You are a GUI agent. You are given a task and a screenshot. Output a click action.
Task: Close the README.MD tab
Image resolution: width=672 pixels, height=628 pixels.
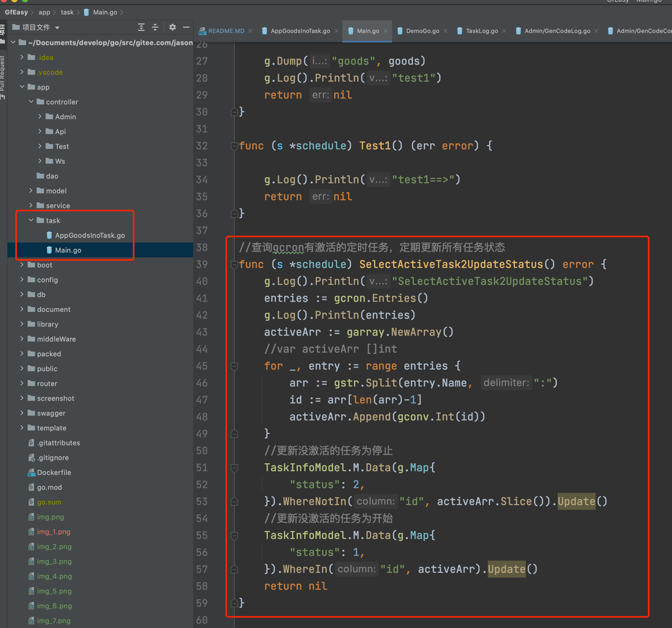tap(250, 31)
